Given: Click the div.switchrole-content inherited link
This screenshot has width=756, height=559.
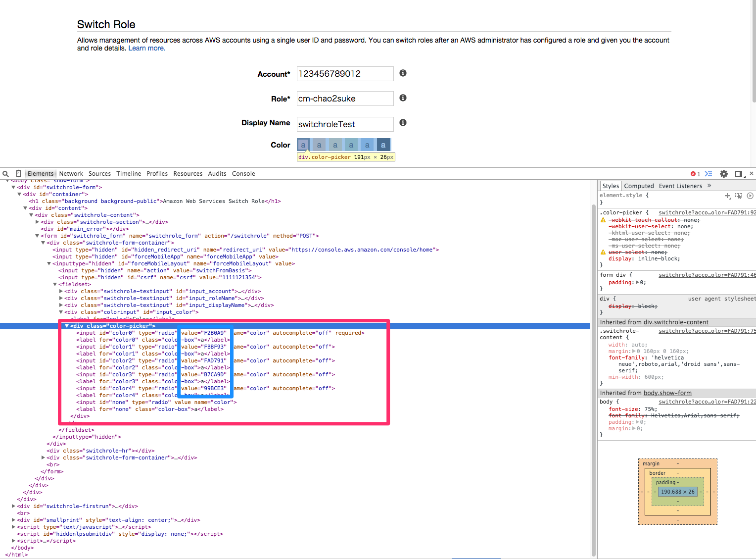Looking at the screenshot, I should coord(676,322).
